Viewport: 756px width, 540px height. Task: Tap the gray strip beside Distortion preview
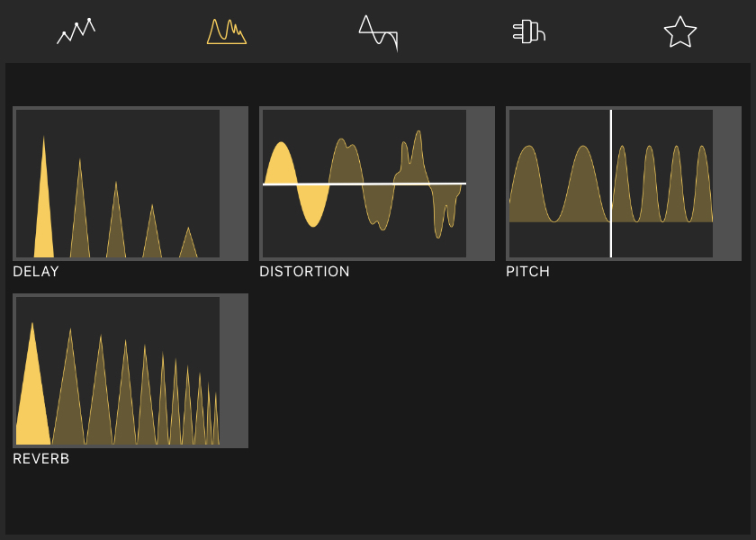[x=480, y=184]
